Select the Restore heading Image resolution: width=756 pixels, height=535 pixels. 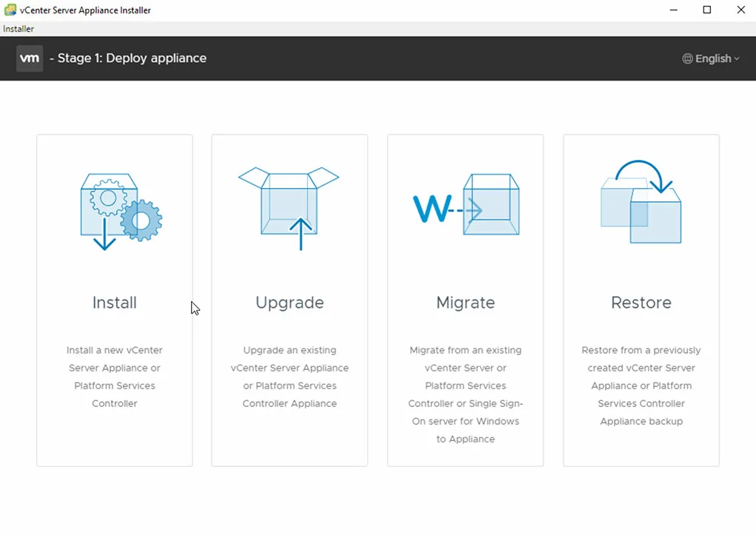tap(641, 303)
